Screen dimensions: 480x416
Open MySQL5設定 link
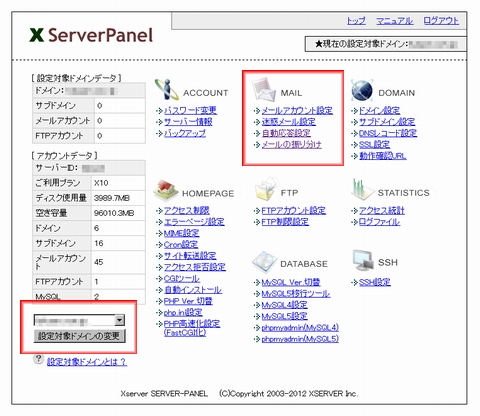click(x=284, y=316)
